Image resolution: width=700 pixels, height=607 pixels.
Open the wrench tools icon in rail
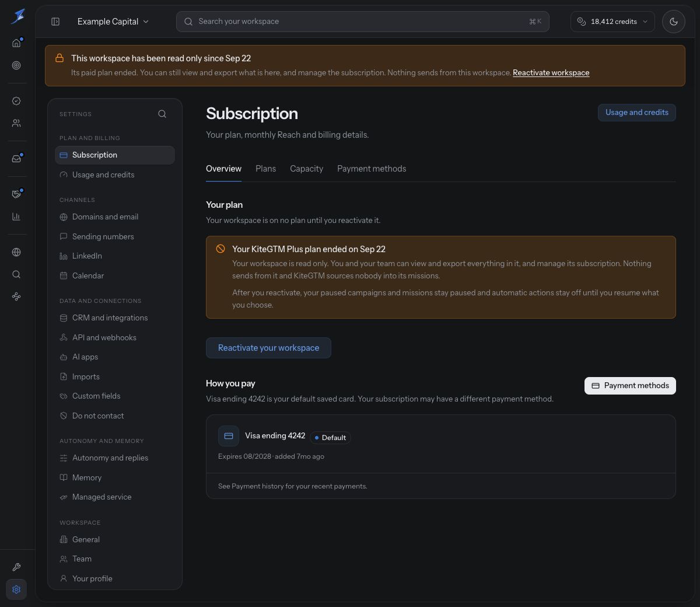16,567
